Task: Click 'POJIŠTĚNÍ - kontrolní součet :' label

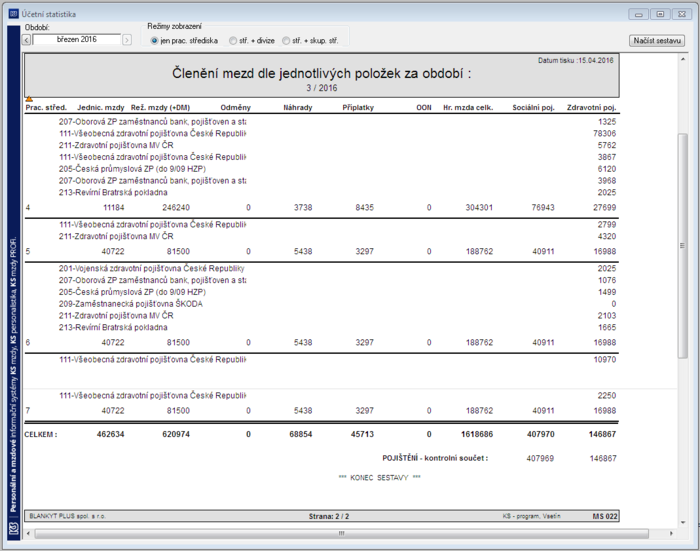Action: click(x=435, y=458)
